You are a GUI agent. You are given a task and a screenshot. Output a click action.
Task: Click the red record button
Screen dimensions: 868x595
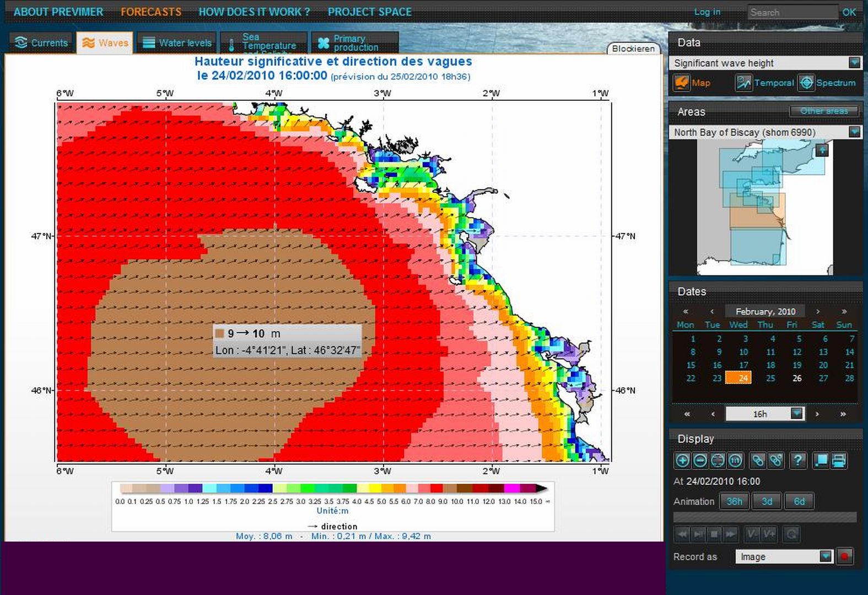pyautogui.click(x=844, y=556)
